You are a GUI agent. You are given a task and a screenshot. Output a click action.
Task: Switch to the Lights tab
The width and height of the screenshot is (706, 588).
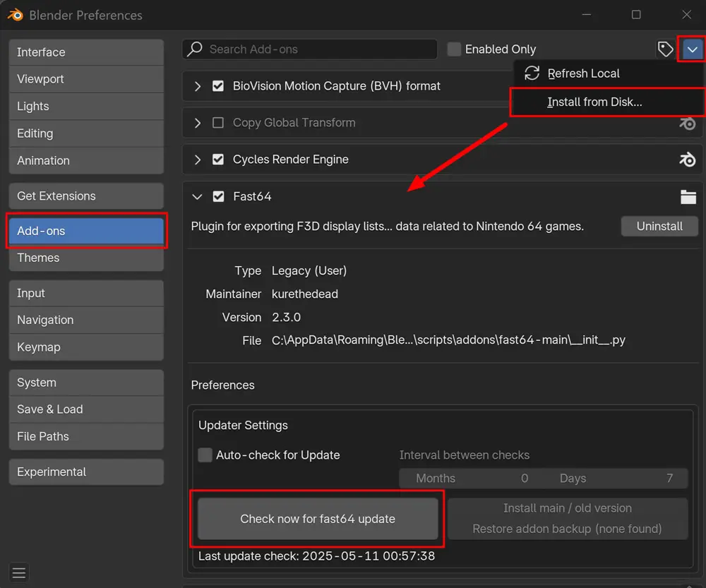pyautogui.click(x=86, y=107)
